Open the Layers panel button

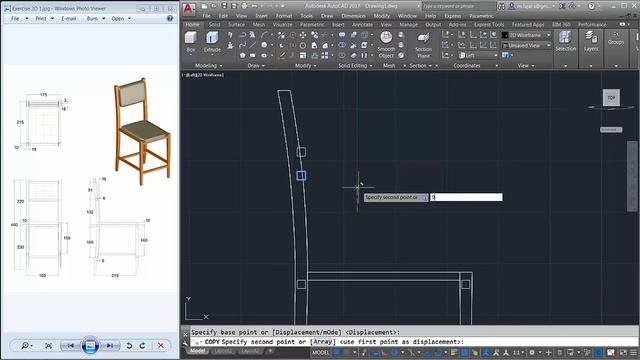tap(591, 42)
